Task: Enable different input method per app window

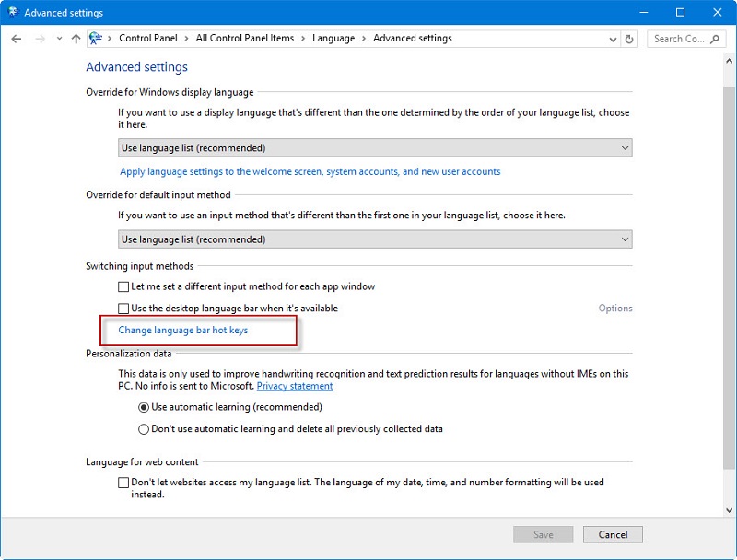Action: click(x=123, y=286)
